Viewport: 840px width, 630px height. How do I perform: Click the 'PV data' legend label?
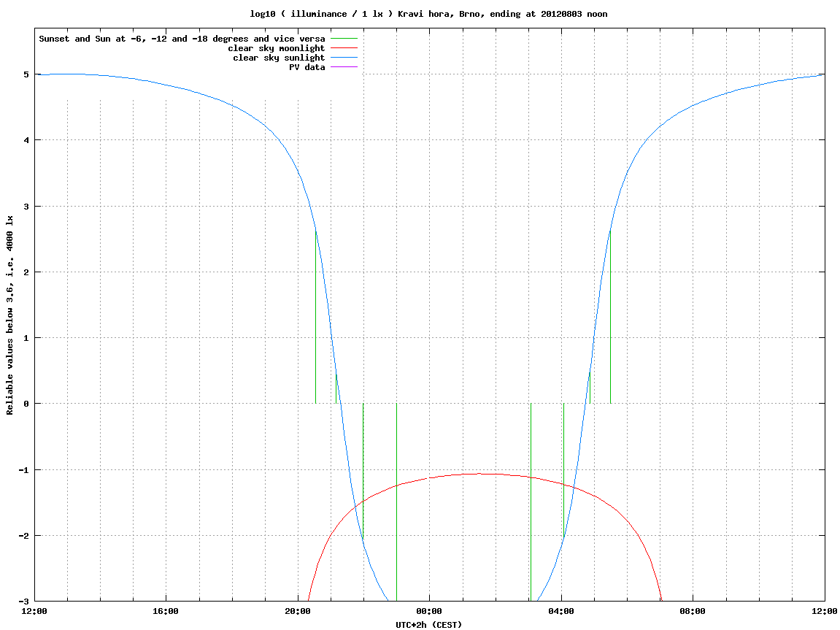(307, 67)
